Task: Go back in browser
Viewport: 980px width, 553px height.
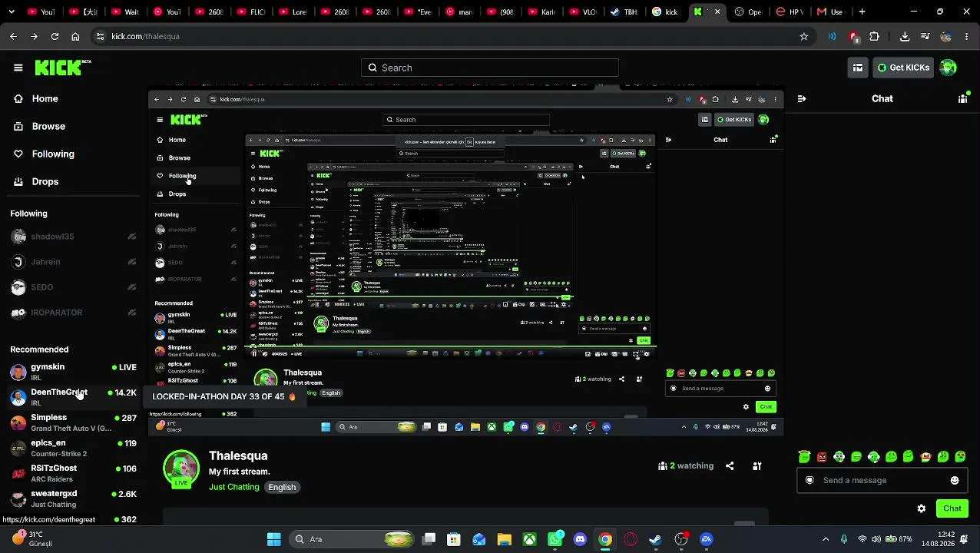Action: (x=13, y=36)
